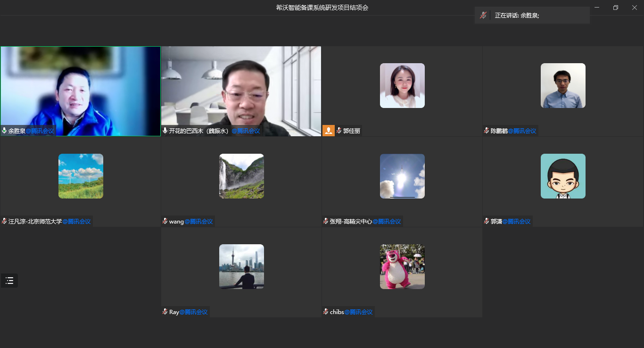
Task: Click the muted mic icon beside 陈鹏鹤
Action: coord(487,131)
